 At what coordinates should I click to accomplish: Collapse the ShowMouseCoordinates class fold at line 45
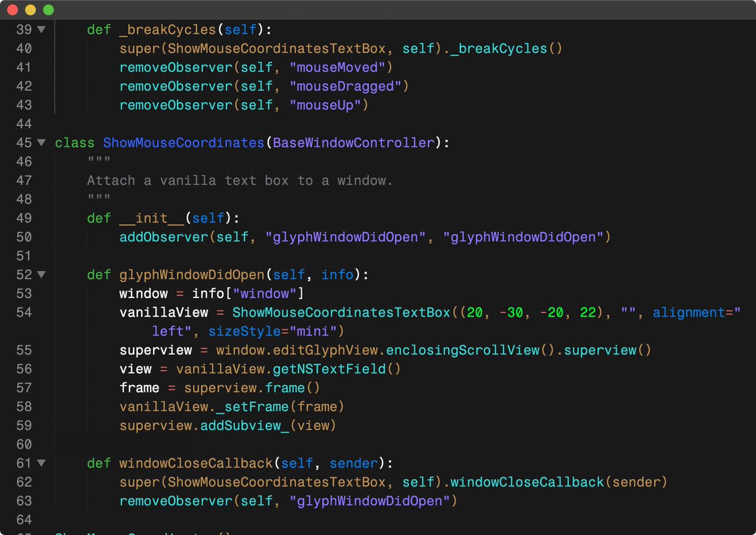tap(42, 142)
